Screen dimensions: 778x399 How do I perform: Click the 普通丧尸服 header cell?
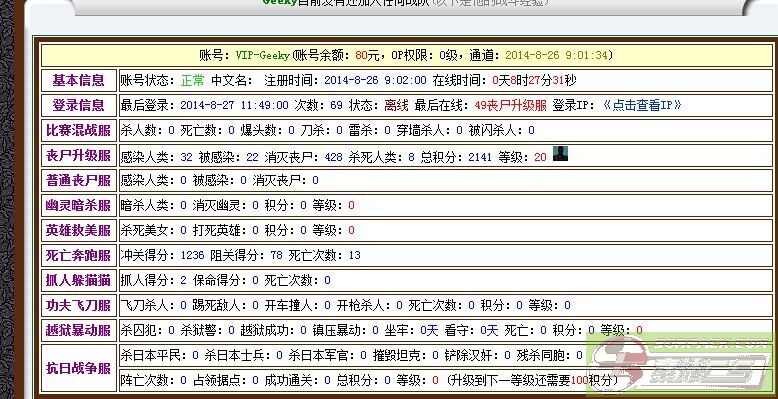tap(78, 180)
